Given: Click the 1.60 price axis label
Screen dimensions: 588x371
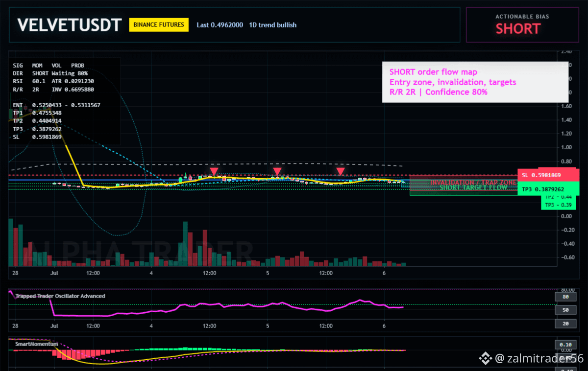Looking at the screenshot, I should (566, 106).
